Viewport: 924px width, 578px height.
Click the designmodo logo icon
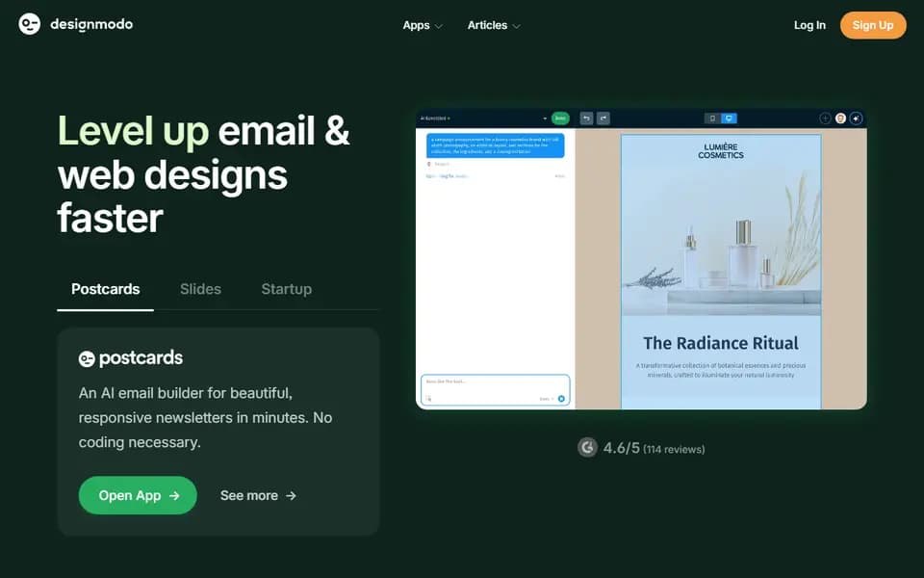[30, 24]
